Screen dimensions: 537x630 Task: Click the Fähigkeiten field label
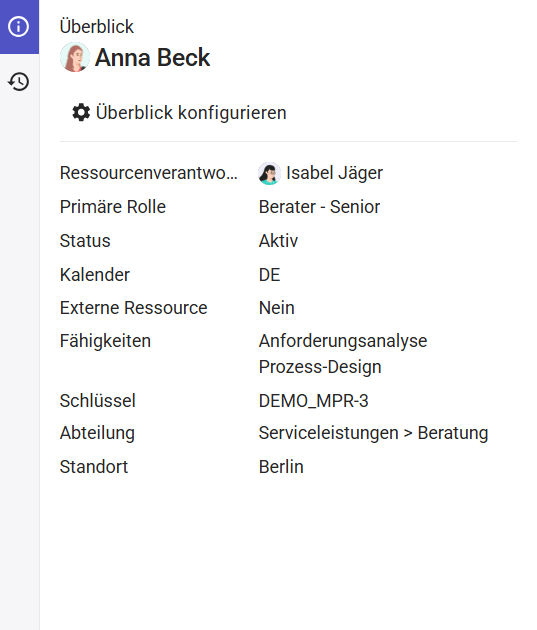tap(105, 341)
